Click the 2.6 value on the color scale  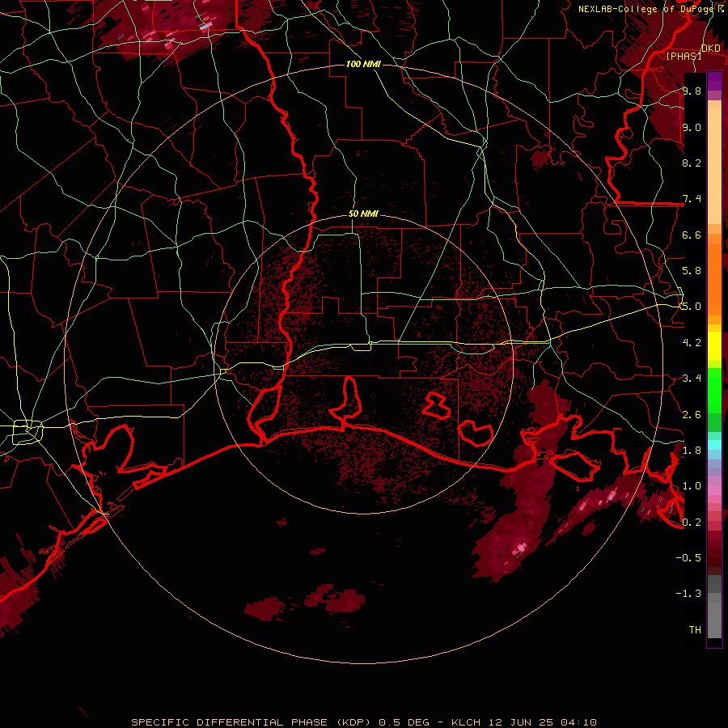point(692,414)
